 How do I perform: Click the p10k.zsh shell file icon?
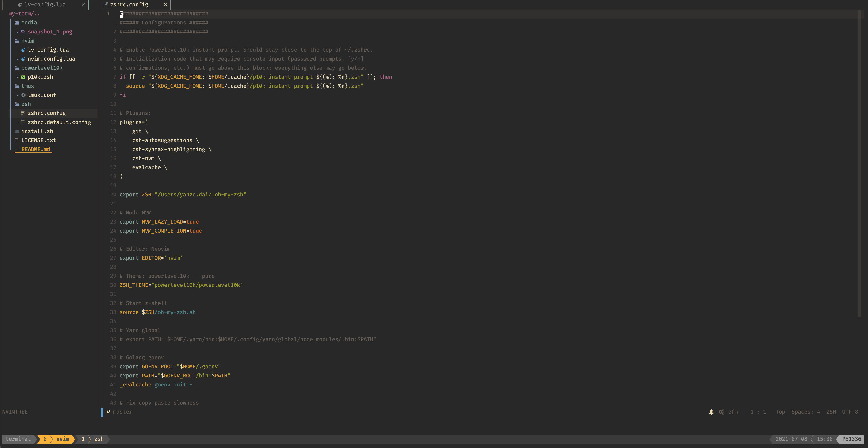tap(23, 77)
